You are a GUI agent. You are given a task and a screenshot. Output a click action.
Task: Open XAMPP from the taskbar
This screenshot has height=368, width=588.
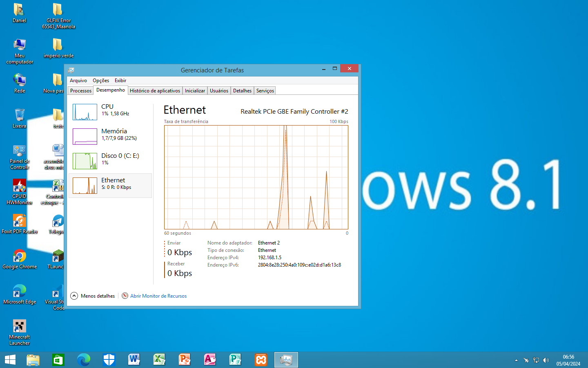[x=261, y=360]
